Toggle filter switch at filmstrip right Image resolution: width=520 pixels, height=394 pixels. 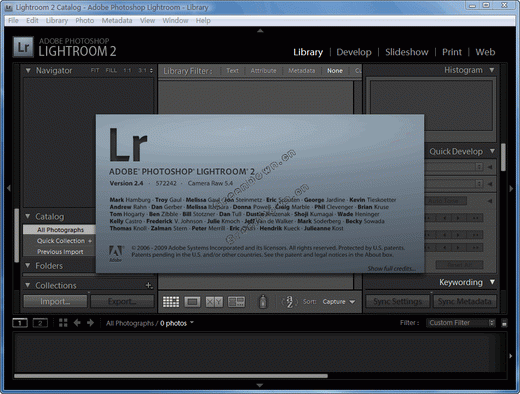click(504, 323)
